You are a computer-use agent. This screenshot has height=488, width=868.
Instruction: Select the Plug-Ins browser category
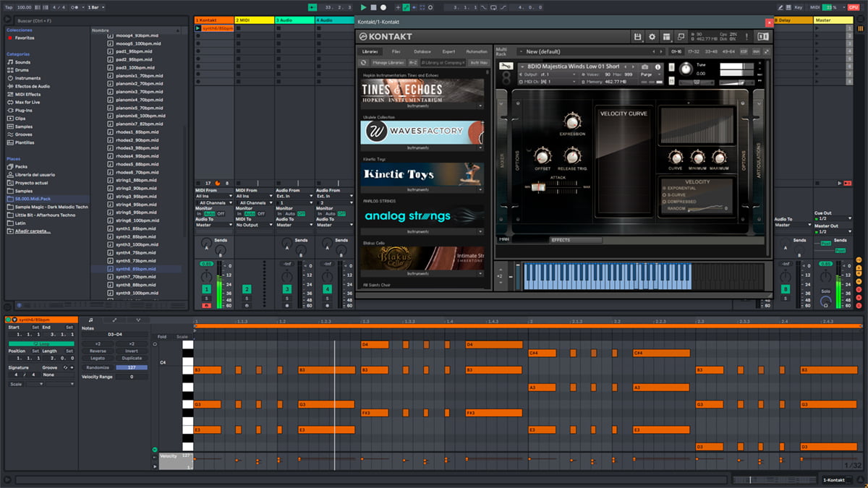[24, 111]
